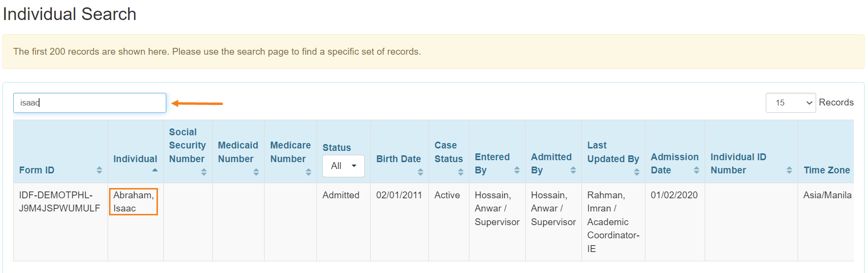
Task: Click the Individual ID Number header label
Action: pos(738,164)
